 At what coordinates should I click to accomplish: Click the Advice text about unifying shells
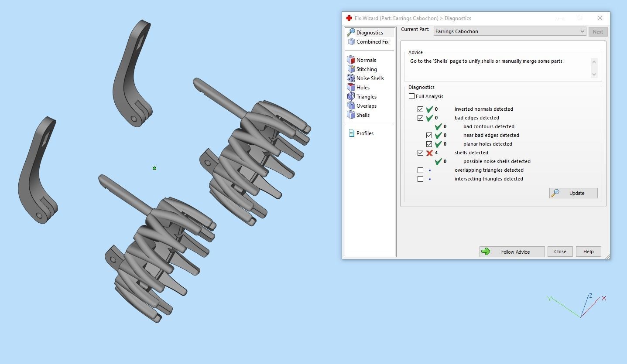pyautogui.click(x=487, y=61)
